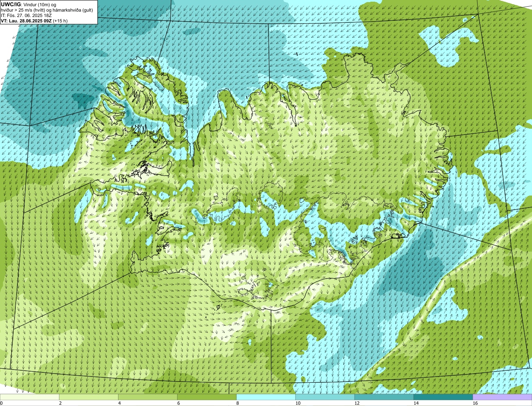Click the scale label '2'

60,403
